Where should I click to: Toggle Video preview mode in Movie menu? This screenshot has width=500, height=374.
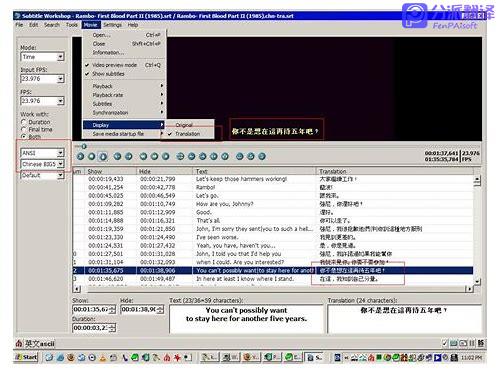pos(123,65)
